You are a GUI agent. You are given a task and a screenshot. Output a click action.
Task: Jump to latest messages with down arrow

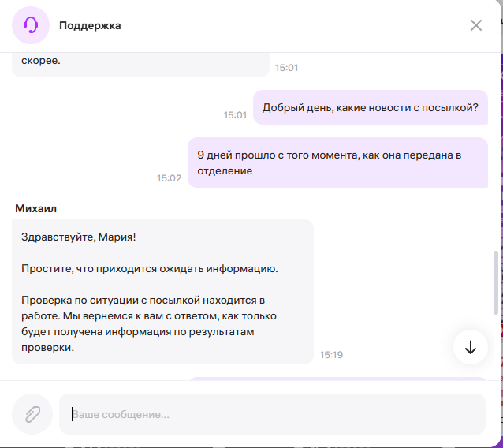point(471,347)
